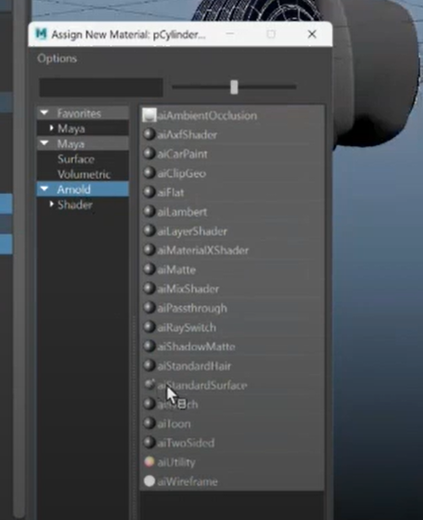This screenshot has width=423, height=520.
Task: Select the Arnold category row
Action: coord(83,189)
